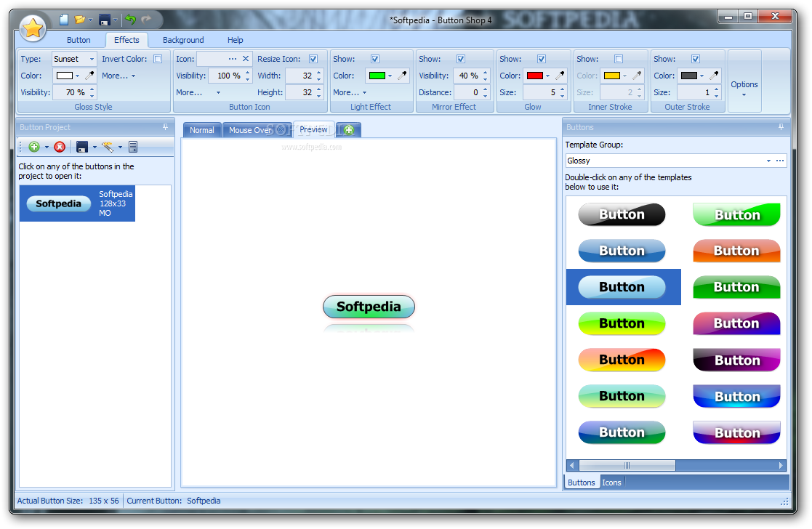Create a new project via quick toolbar

tap(64, 20)
